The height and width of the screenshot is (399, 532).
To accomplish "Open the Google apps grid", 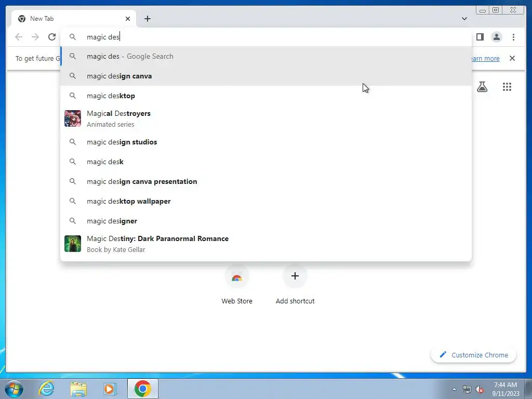I will (x=507, y=87).
